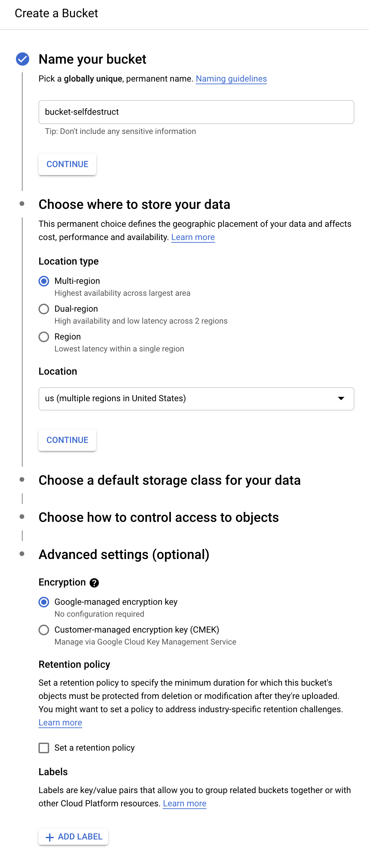Click Learn more about geographic placement
Image resolution: width=369 pixels, height=868 pixels.
point(193,237)
